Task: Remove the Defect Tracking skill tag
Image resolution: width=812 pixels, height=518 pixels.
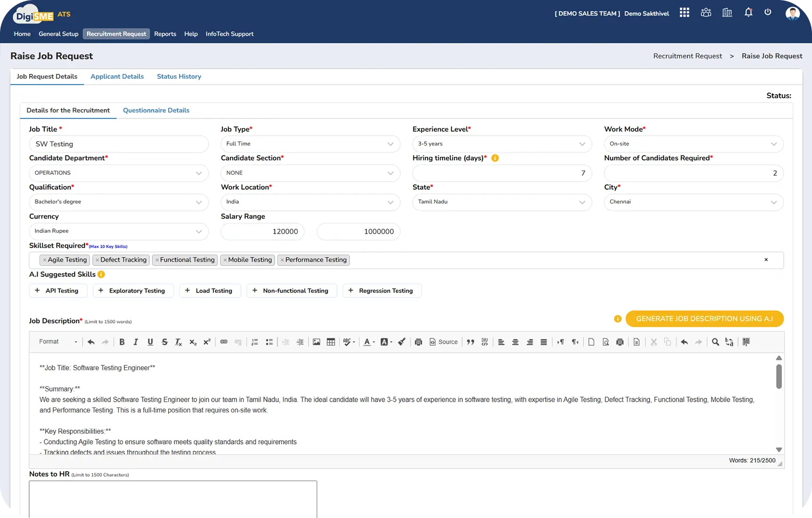Action: pos(97,260)
